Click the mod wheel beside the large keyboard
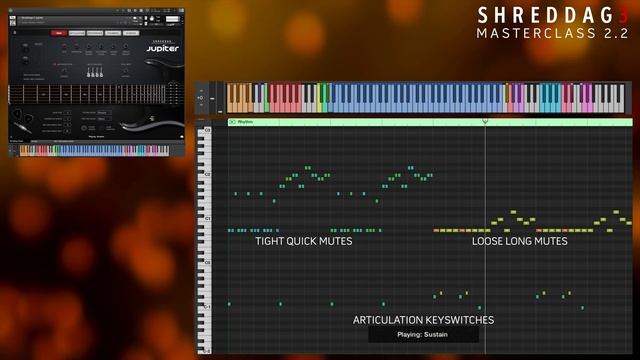640x360 pixels. coord(220,98)
